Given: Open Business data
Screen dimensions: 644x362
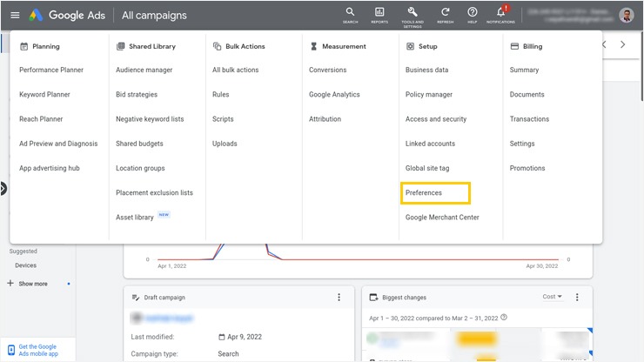Looking at the screenshot, I should [x=426, y=70].
